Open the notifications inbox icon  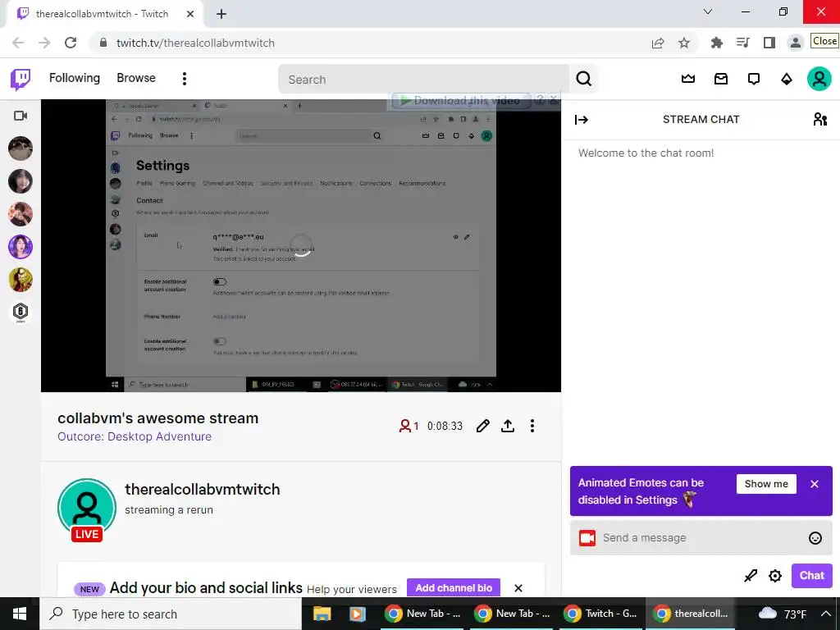click(721, 80)
